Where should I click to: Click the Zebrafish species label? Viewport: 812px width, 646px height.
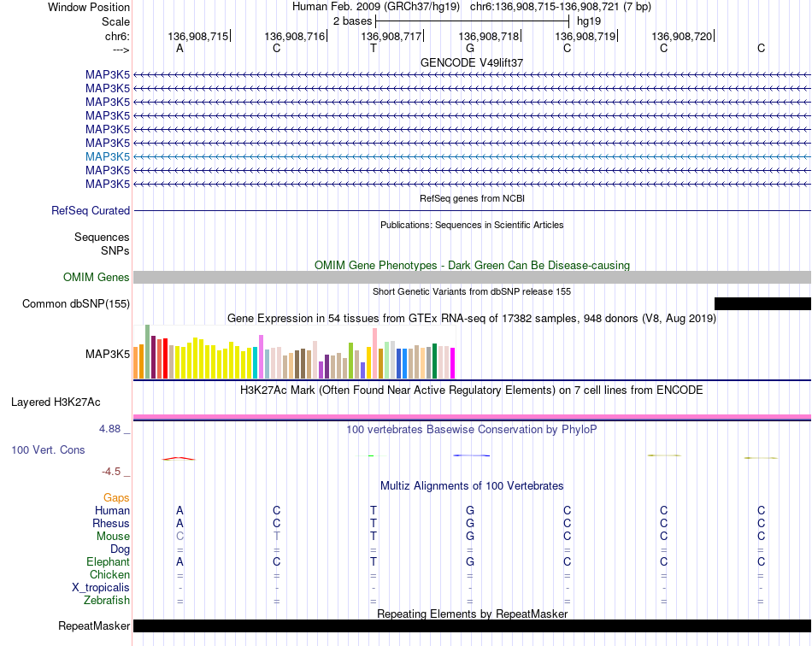(x=107, y=601)
